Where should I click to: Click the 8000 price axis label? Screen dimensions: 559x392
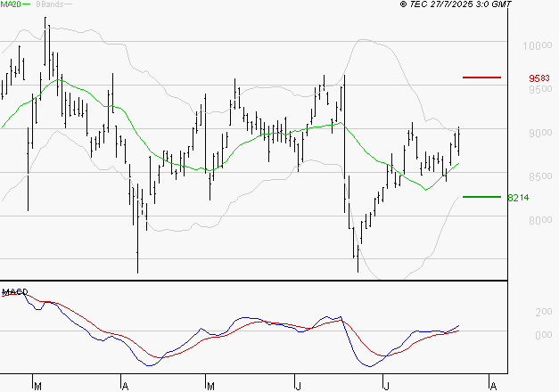point(540,220)
